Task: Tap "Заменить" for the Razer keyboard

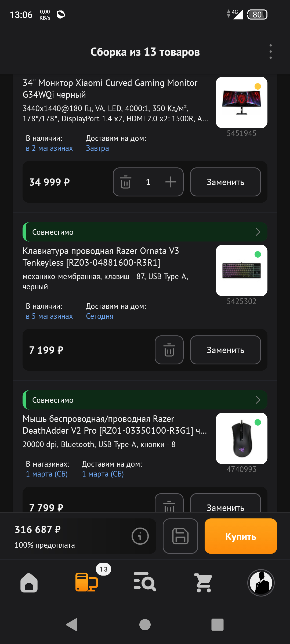Action: [x=225, y=350]
